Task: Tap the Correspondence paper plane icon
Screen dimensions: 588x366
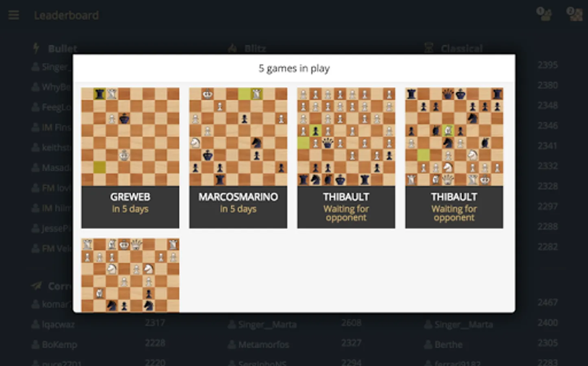Action: (x=37, y=286)
